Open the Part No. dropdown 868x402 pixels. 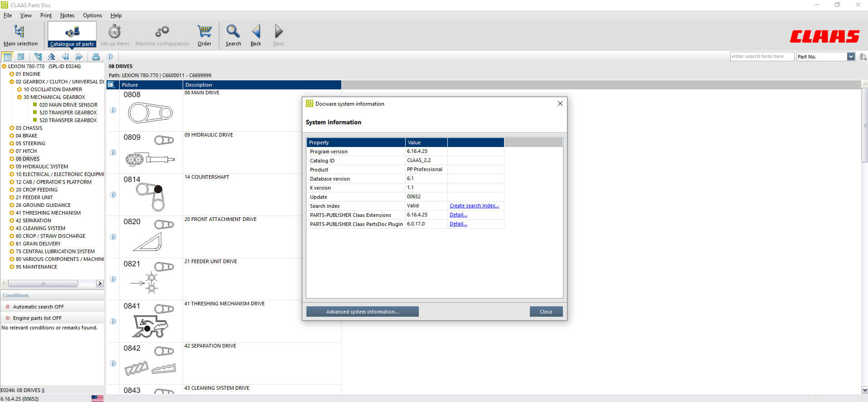click(x=851, y=57)
